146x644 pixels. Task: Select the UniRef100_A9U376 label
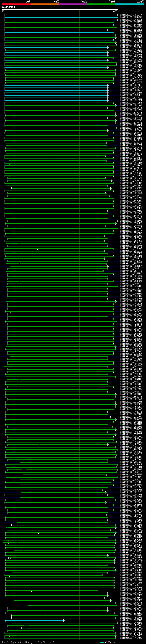pos(131,63)
